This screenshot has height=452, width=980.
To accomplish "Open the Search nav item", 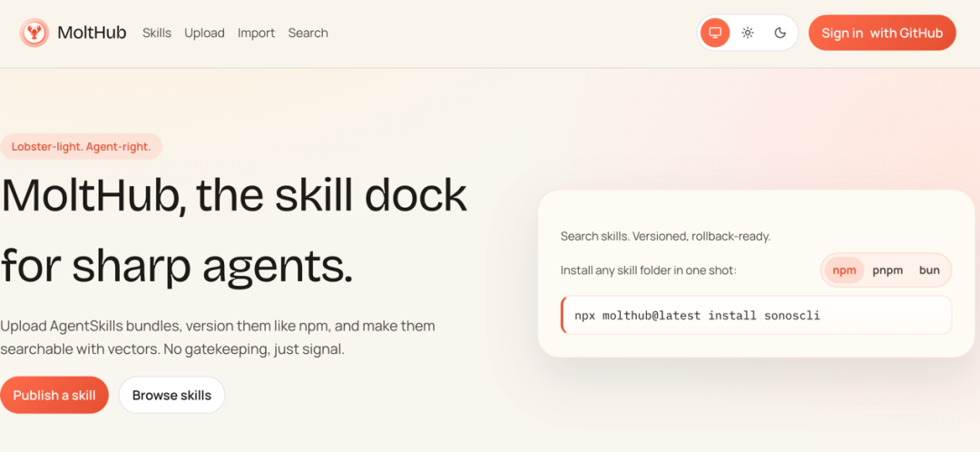I will click(x=309, y=34).
